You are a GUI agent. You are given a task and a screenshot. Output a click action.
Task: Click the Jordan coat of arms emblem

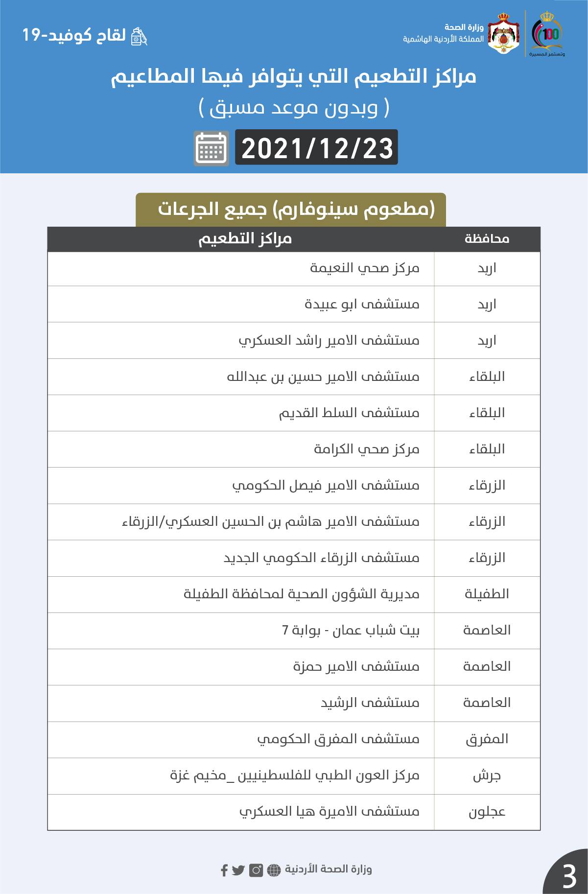(x=504, y=33)
